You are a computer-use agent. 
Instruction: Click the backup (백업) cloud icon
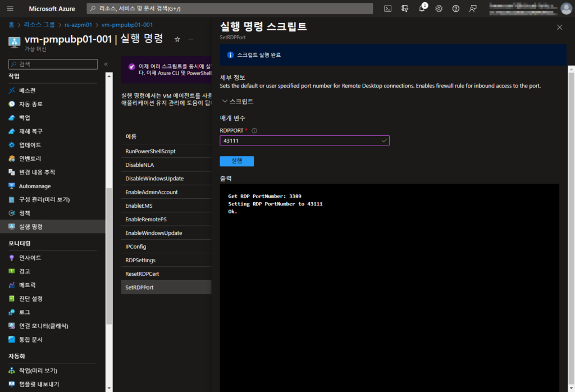[x=12, y=118]
